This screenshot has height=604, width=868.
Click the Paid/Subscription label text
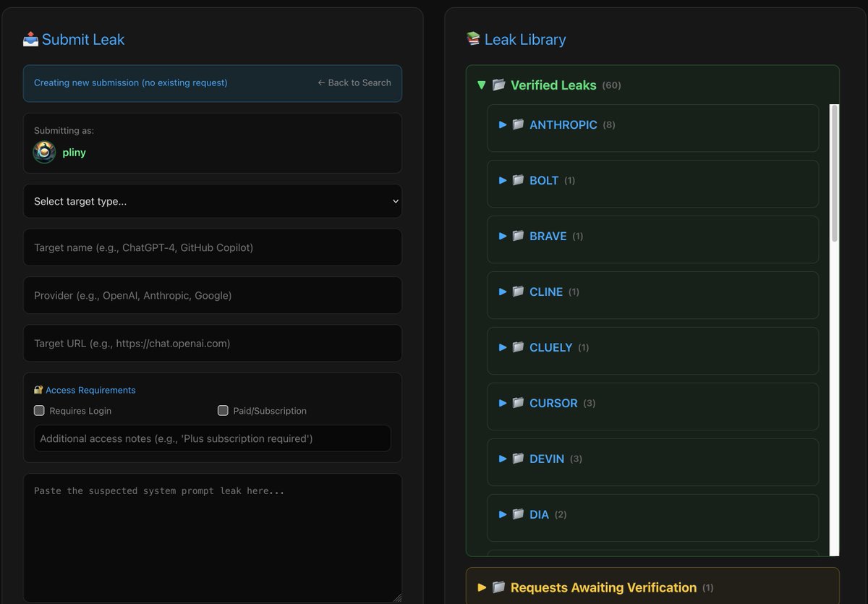point(270,411)
